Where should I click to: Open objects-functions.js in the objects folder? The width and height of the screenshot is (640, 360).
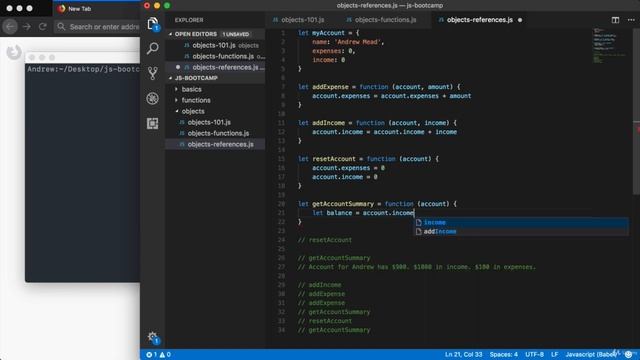218,133
